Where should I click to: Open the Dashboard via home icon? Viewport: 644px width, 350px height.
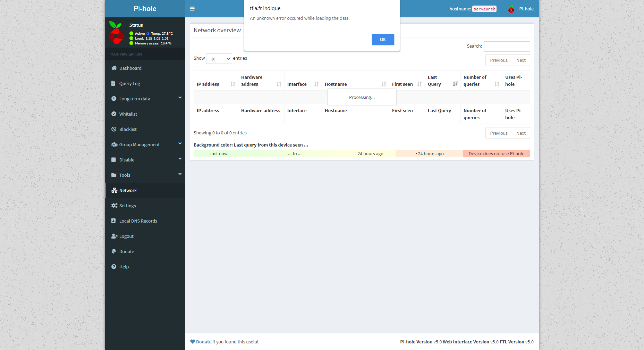click(x=114, y=68)
